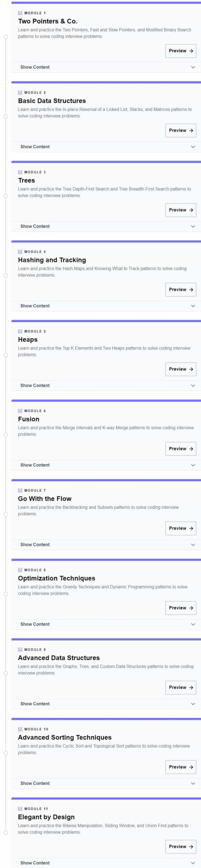Show Content for Optimization Techniques
This screenshot has width=201, height=868.
tap(35, 624)
